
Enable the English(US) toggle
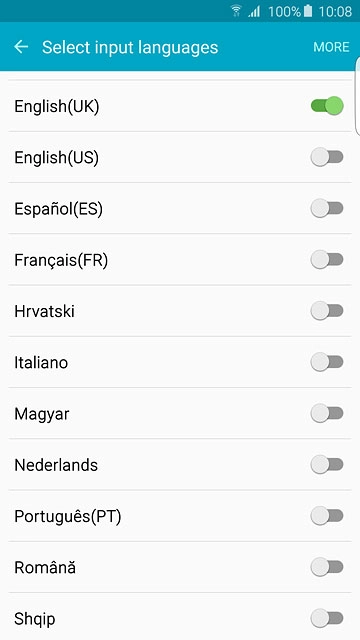coord(327,157)
